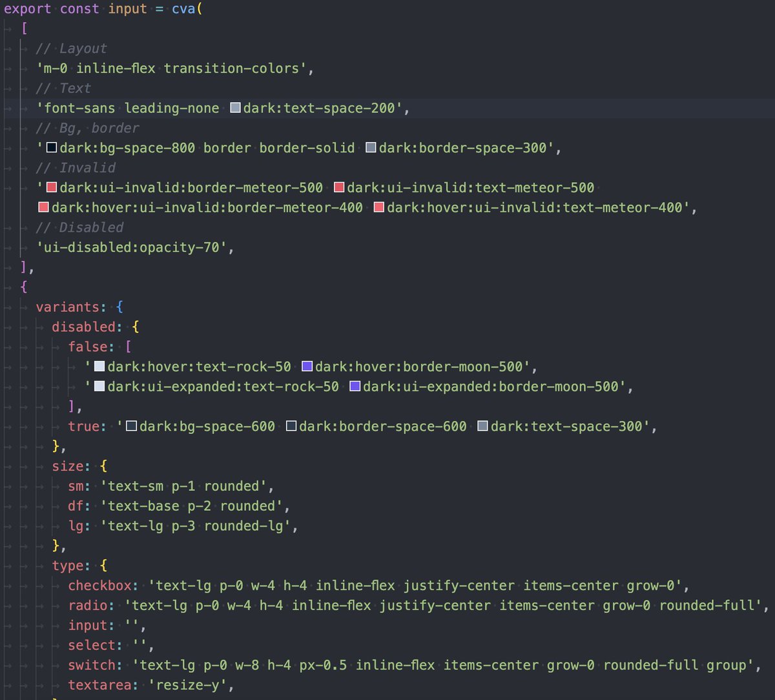Click the 'resize-y' string
Screen dimensions: 775x700
187,685
